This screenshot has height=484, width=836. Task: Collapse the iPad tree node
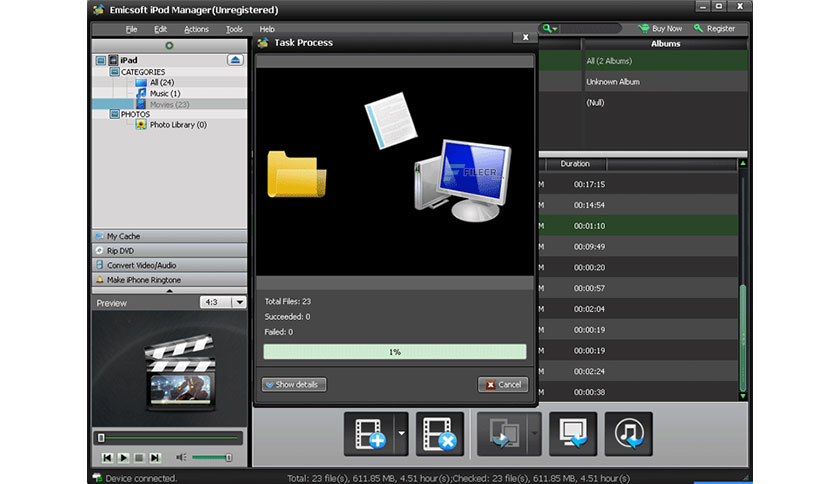[101, 60]
